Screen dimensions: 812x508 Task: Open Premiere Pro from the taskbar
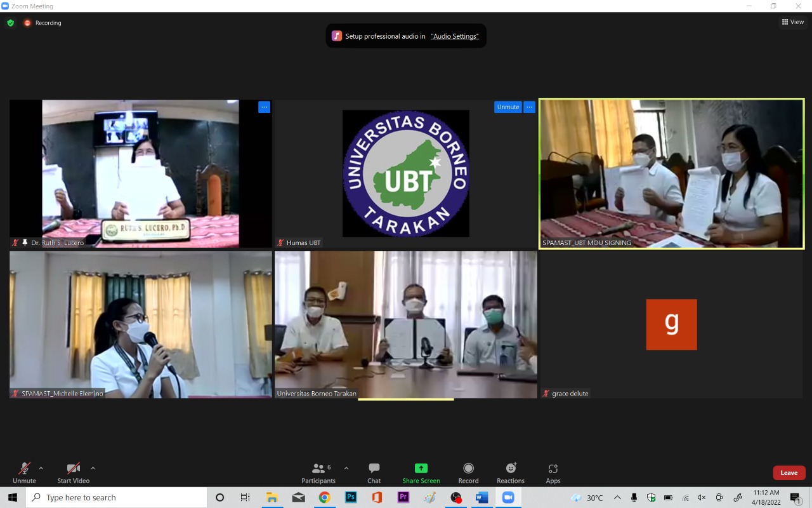[x=403, y=498]
